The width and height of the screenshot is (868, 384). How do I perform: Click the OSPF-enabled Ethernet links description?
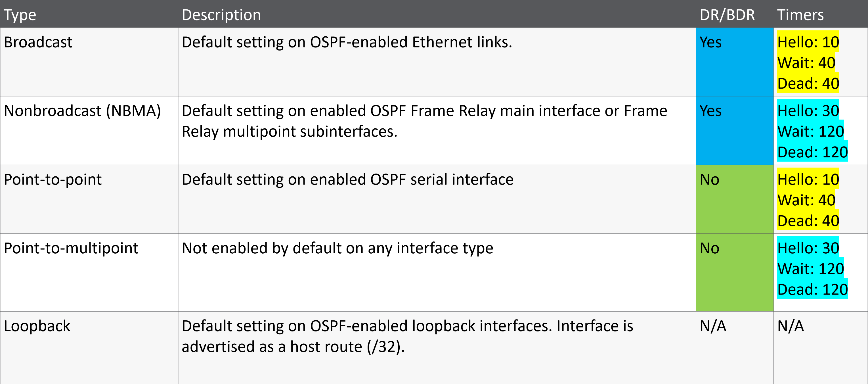click(x=346, y=43)
